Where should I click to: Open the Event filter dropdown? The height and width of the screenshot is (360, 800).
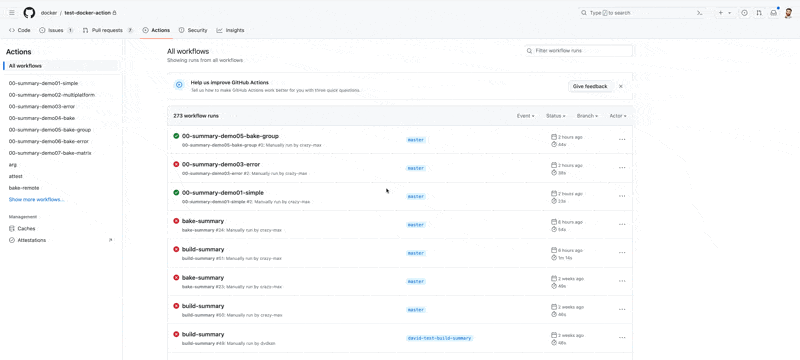[526, 116]
